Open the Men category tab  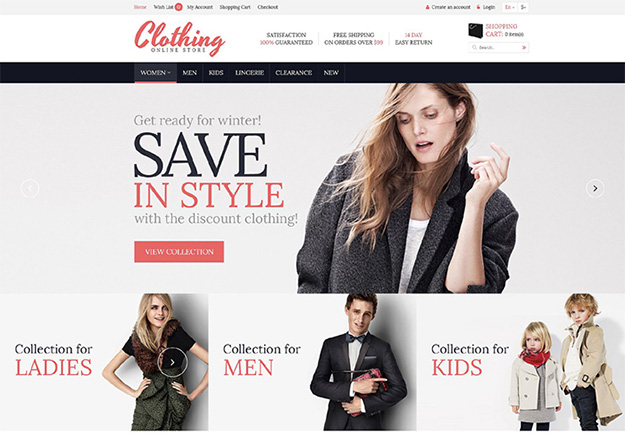(x=190, y=73)
